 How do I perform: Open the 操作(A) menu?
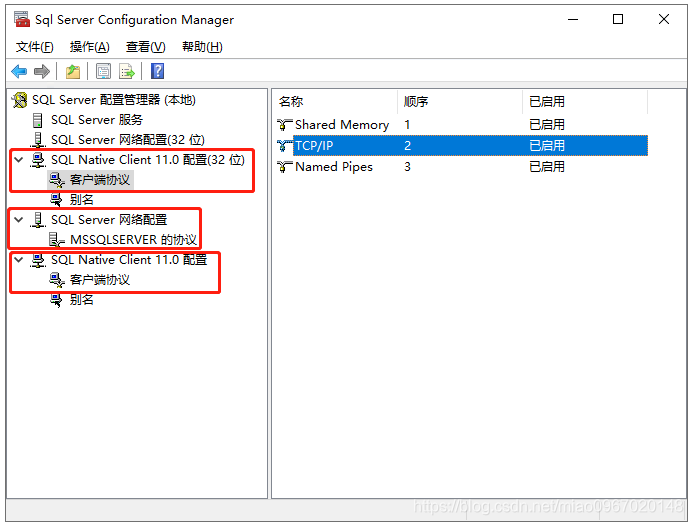pyautogui.click(x=89, y=47)
